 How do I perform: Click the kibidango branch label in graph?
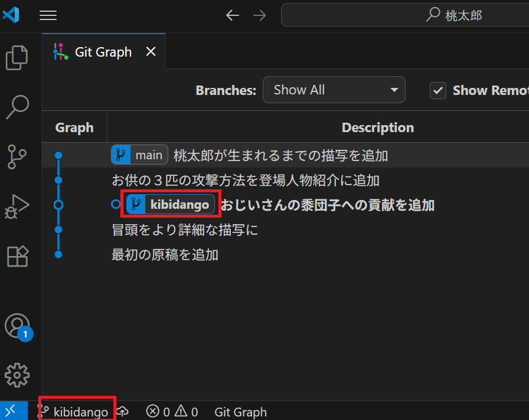point(171,204)
